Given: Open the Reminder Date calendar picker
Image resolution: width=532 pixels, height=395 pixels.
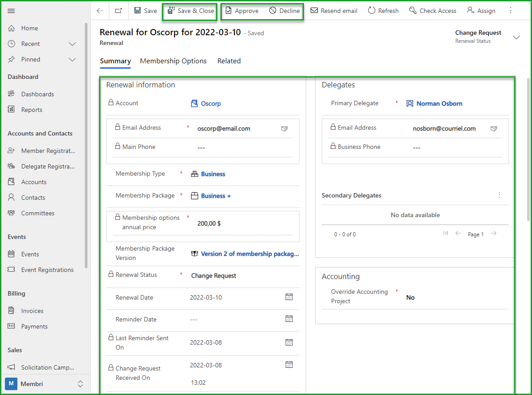Looking at the screenshot, I should 289,319.
